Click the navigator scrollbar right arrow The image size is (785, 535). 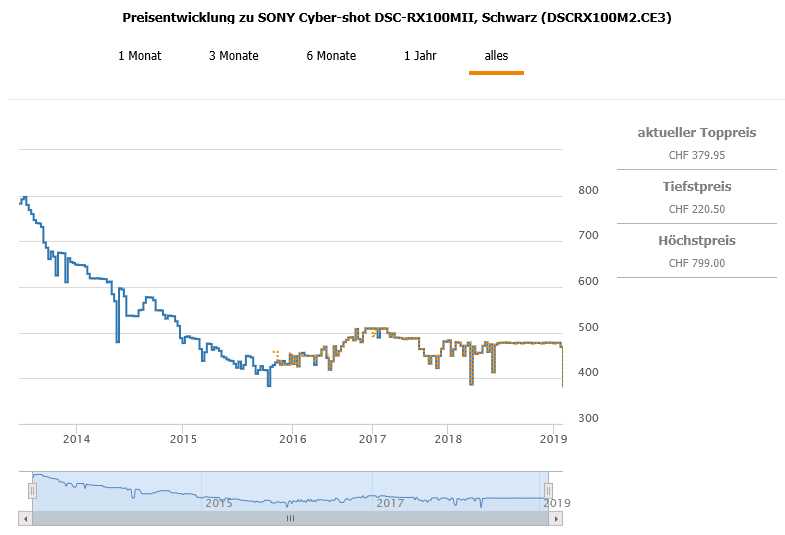tap(557, 519)
